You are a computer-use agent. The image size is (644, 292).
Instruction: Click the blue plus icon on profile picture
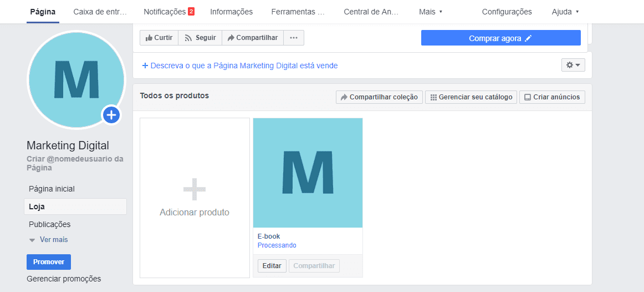(x=111, y=115)
